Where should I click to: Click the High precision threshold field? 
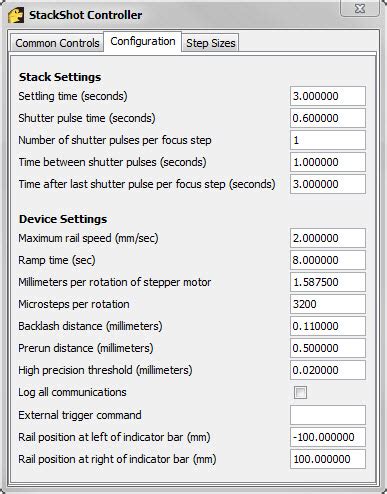328,370
